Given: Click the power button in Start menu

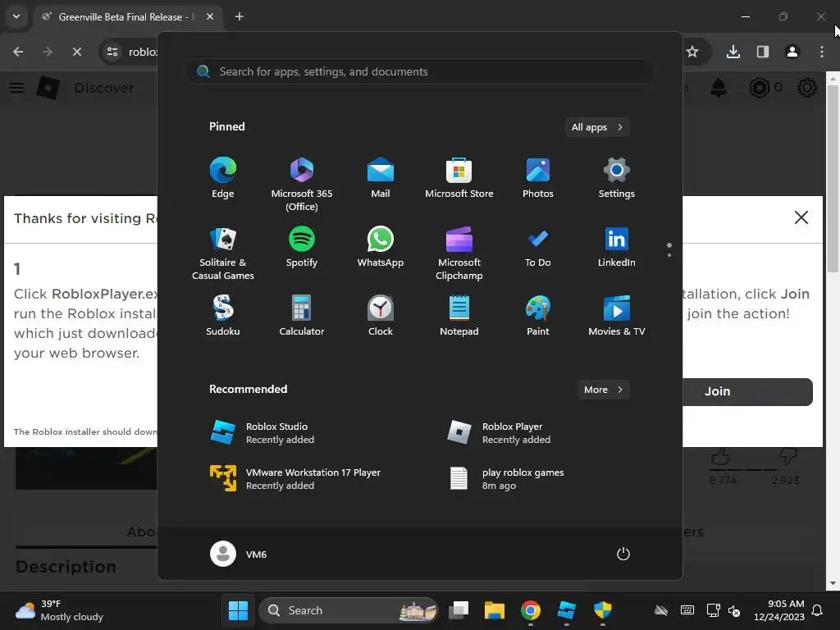Looking at the screenshot, I should click(623, 554).
